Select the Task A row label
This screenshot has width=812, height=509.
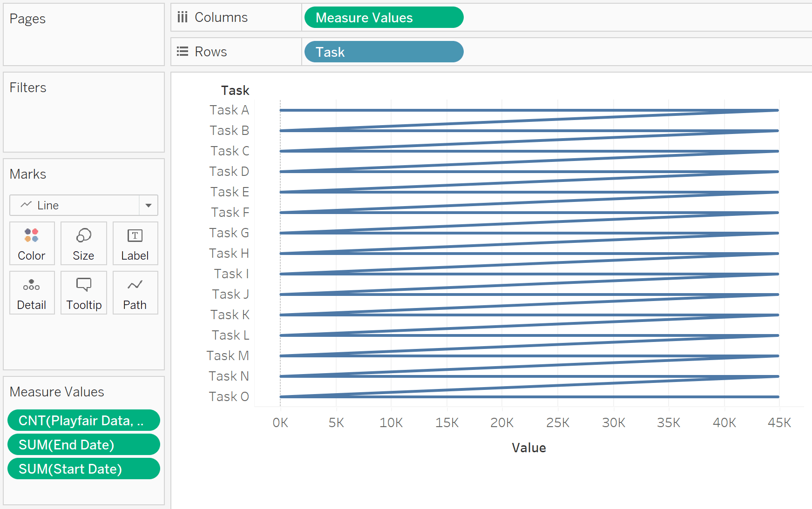pos(229,110)
